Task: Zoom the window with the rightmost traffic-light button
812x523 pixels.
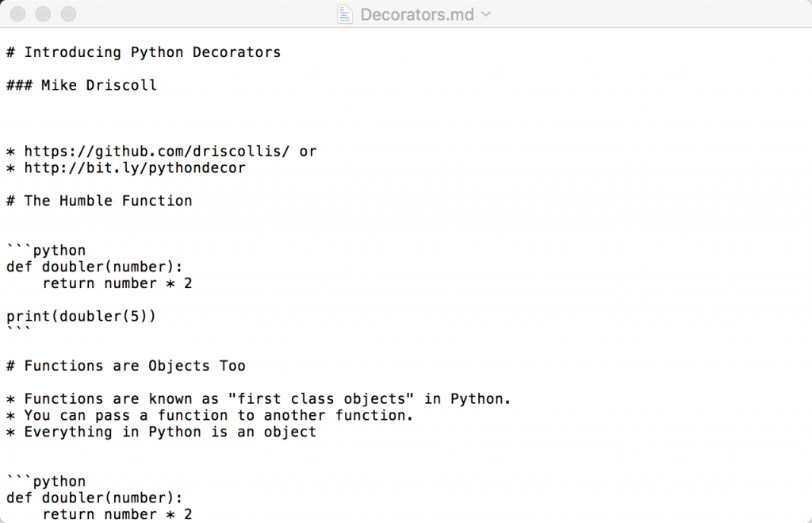Action: pos(68,14)
